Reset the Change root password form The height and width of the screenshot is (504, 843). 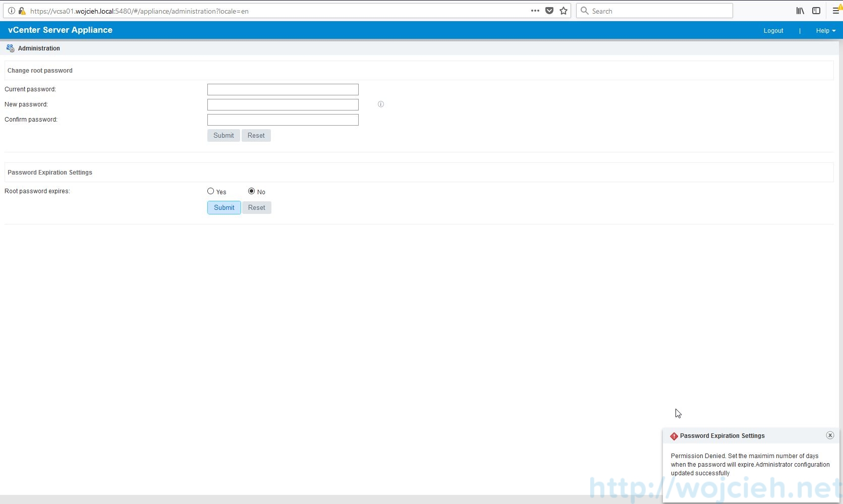[x=256, y=136]
